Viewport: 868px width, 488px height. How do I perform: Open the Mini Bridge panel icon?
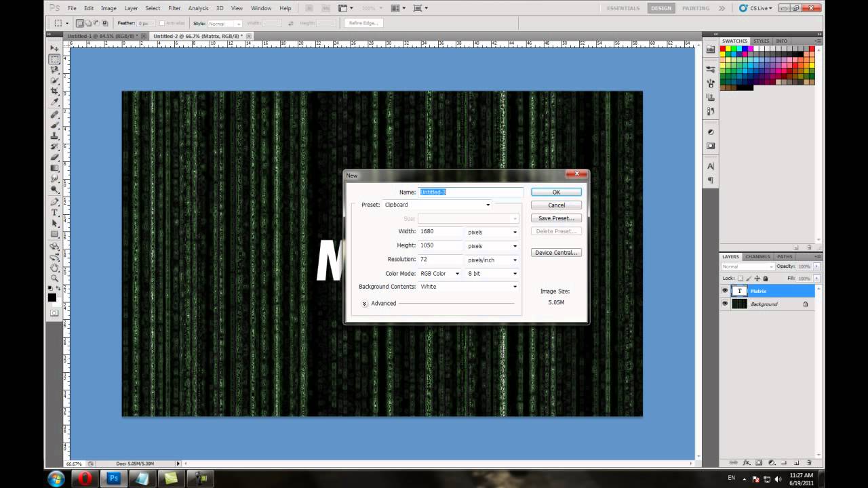pos(711,49)
